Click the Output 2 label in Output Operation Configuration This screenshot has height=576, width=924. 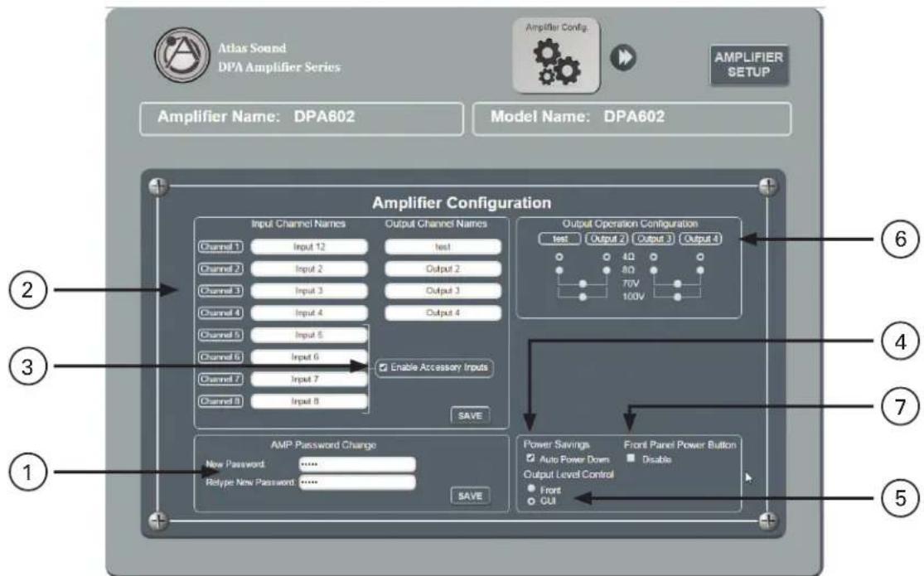point(607,239)
